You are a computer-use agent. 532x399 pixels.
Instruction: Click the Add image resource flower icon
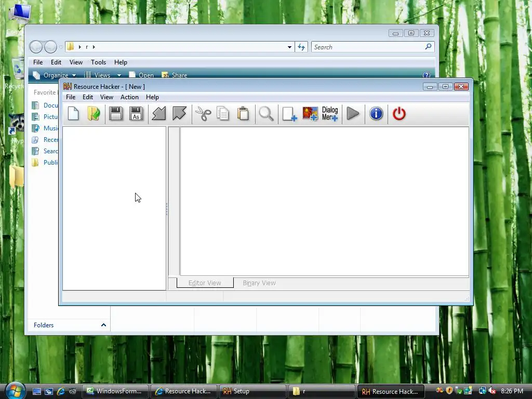point(310,114)
